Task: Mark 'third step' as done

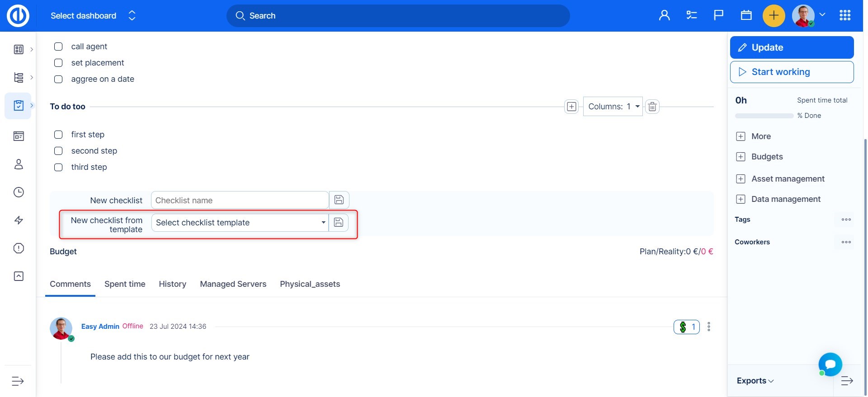Action: tap(58, 167)
